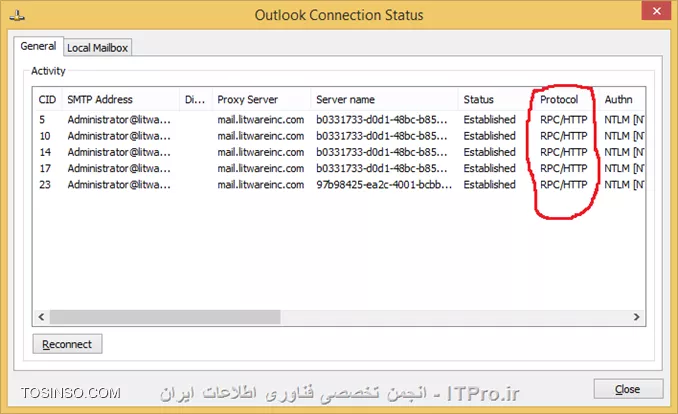678x414 pixels.
Task: Click server name b0331733-d0d1 in CID 14 row
Action: click(382, 152)
